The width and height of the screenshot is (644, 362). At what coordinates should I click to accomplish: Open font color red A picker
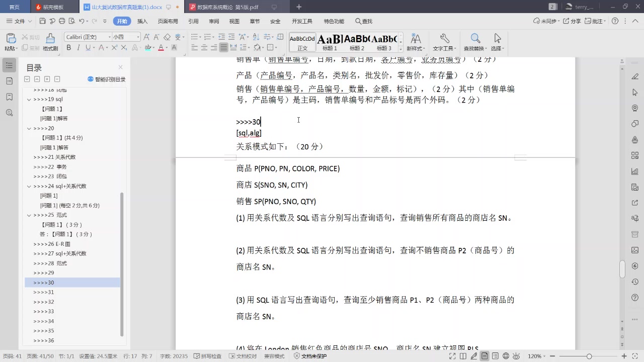coord(161,48)
